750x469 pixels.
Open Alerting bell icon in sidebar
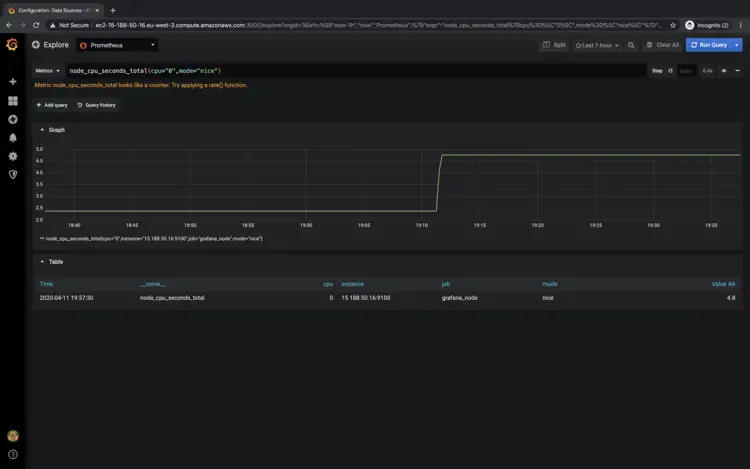(x=13, y=138)
